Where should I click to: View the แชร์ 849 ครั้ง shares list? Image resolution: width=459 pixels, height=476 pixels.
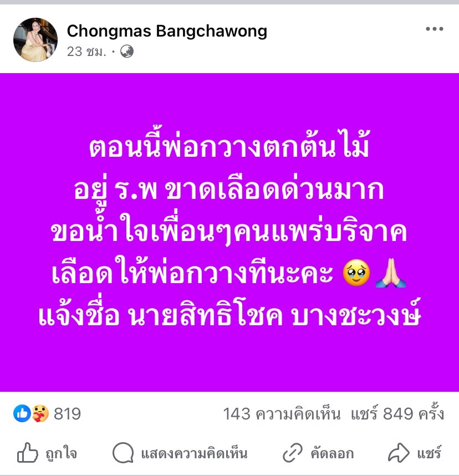tap(397, 413)
